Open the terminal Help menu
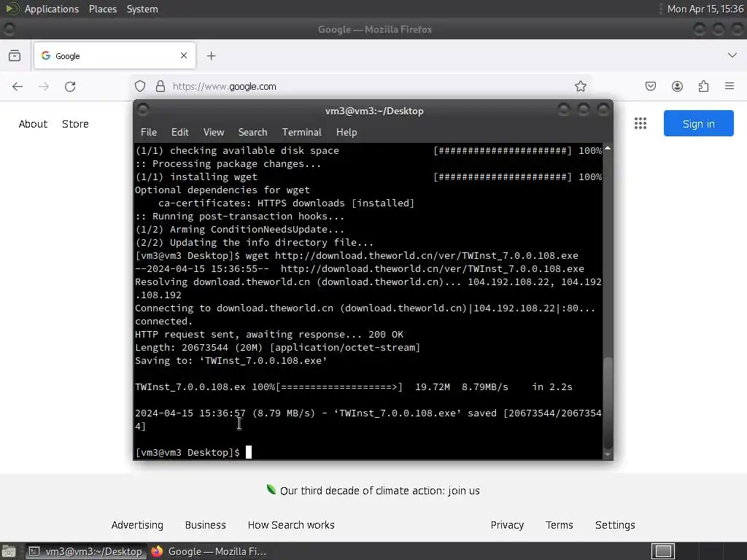The height and width of the screenshot is (560, 747). [x=347, y=132]
